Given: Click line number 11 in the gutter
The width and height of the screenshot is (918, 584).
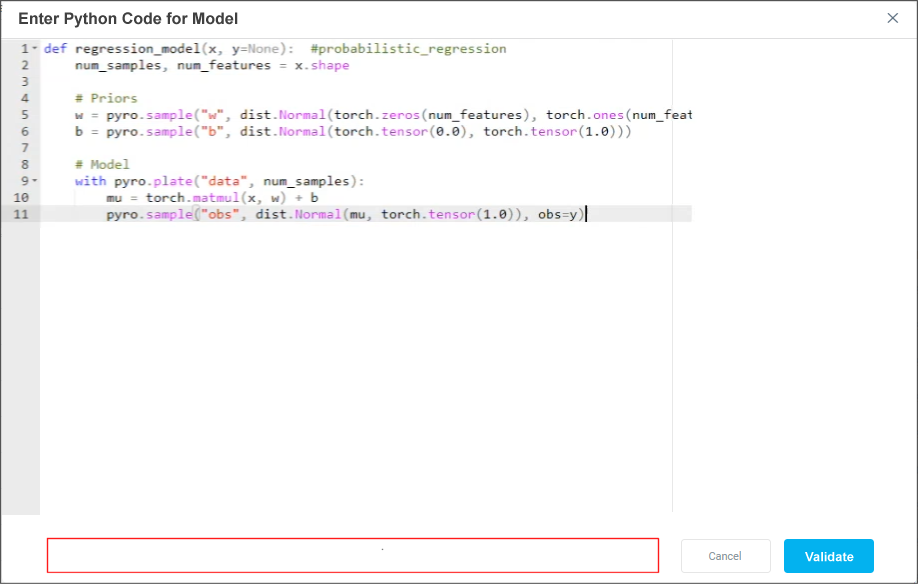Looking at the screenshot, I should (22, 214).
